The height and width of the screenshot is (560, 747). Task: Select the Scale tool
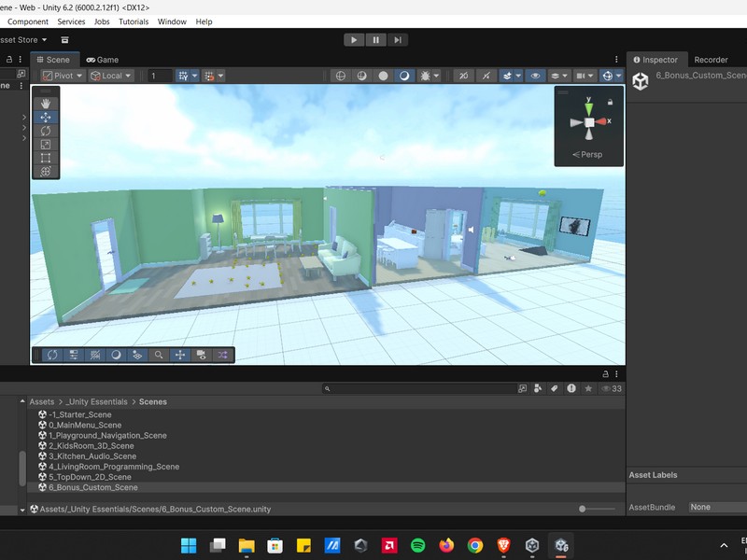coord(46,145)
